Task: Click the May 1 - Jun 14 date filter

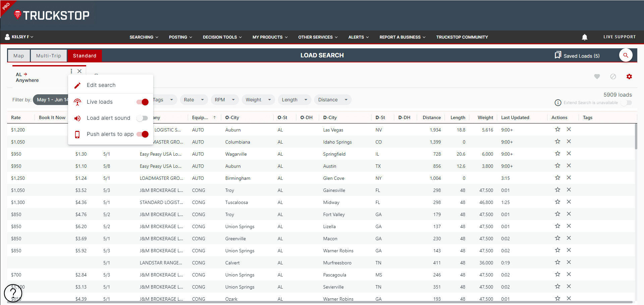Action: tap(51, 100)
